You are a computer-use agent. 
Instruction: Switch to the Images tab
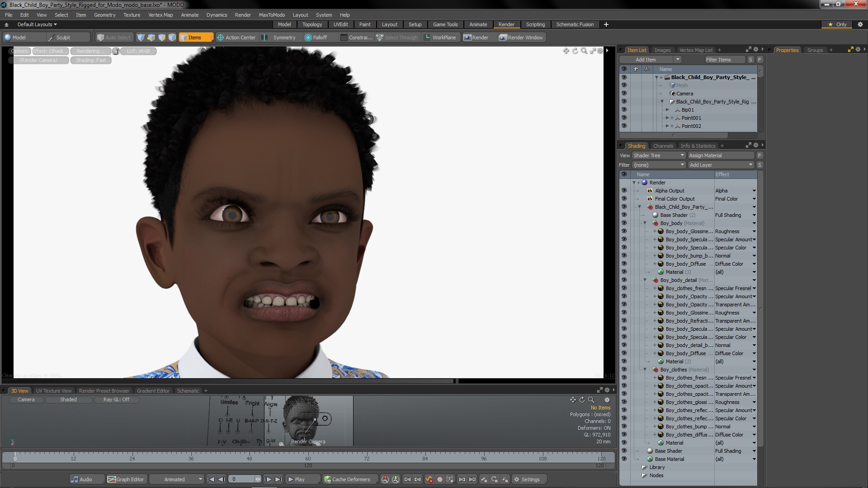(662, 50)
